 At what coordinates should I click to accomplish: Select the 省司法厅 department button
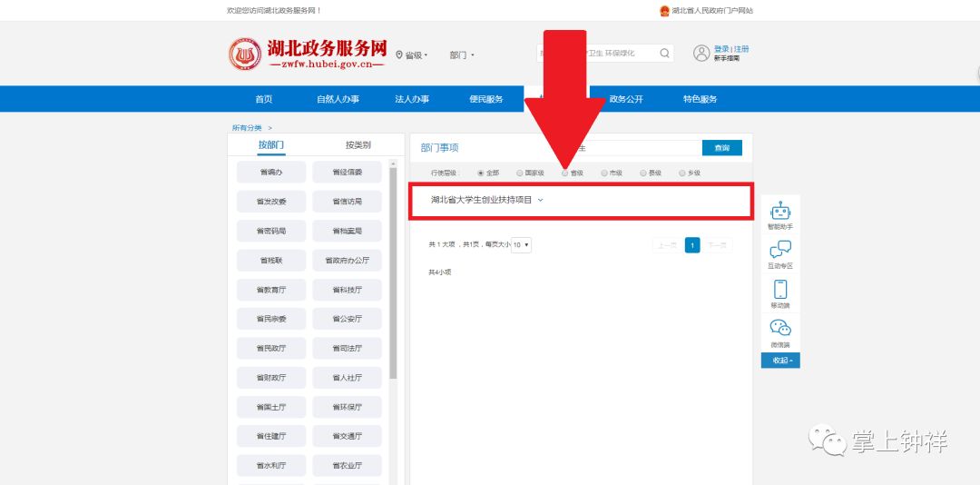coord(347,348)
